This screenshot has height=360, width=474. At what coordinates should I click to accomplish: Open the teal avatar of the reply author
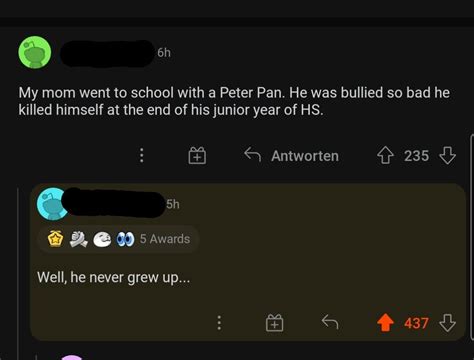click(52, 204)
